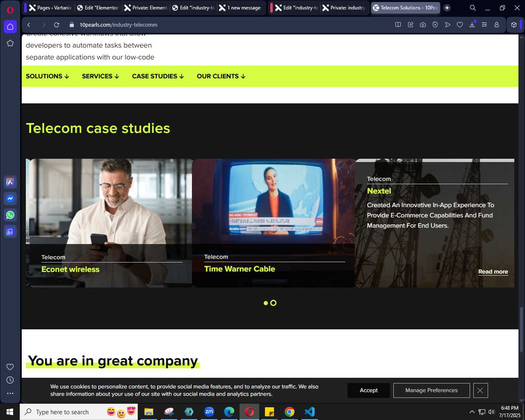Screen dimensions: 525x420
Task: Click the taskbar search box
Action: [x=79, y=412]
